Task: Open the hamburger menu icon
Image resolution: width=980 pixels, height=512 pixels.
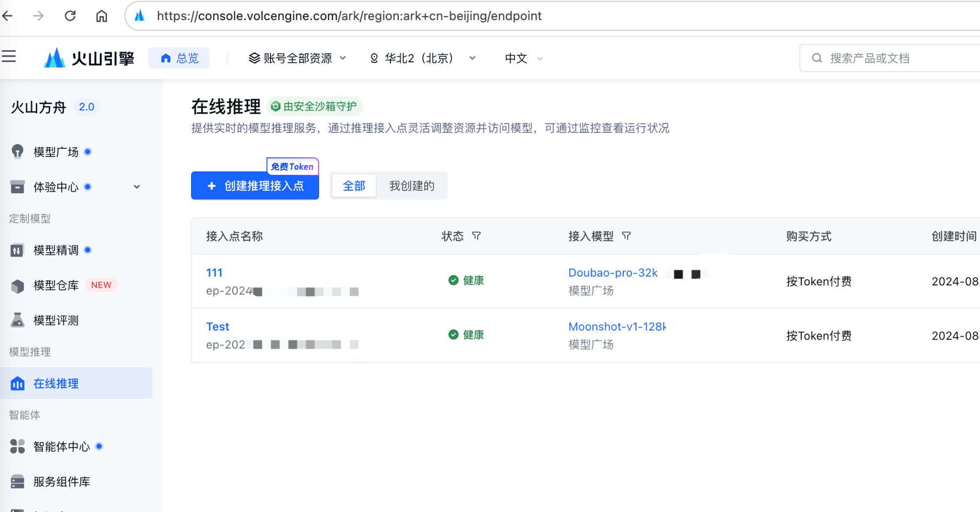Action: click(x=9, y=57)
